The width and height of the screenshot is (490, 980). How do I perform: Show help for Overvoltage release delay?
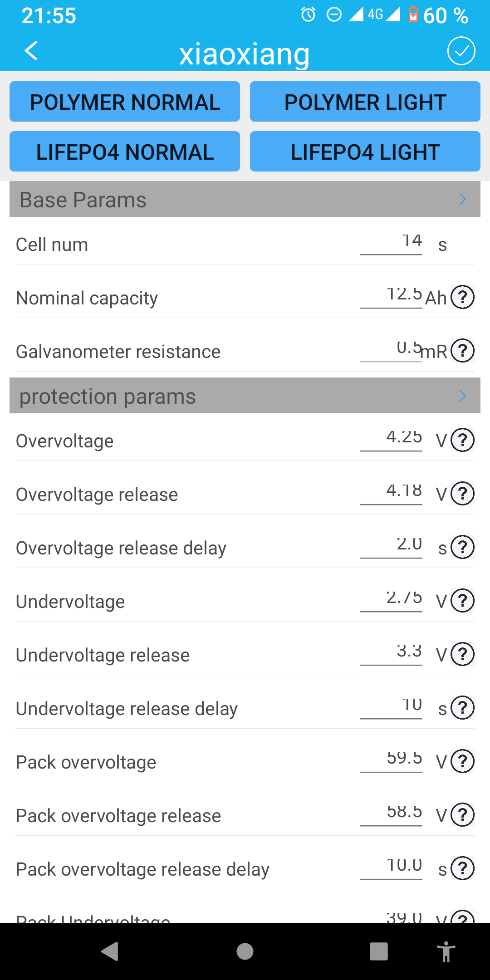click(462, 547)
